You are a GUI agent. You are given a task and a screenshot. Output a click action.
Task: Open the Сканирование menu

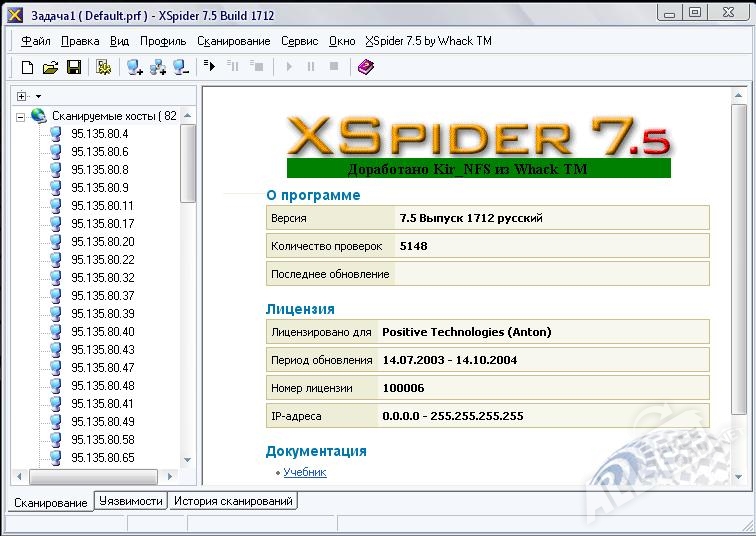233,41
